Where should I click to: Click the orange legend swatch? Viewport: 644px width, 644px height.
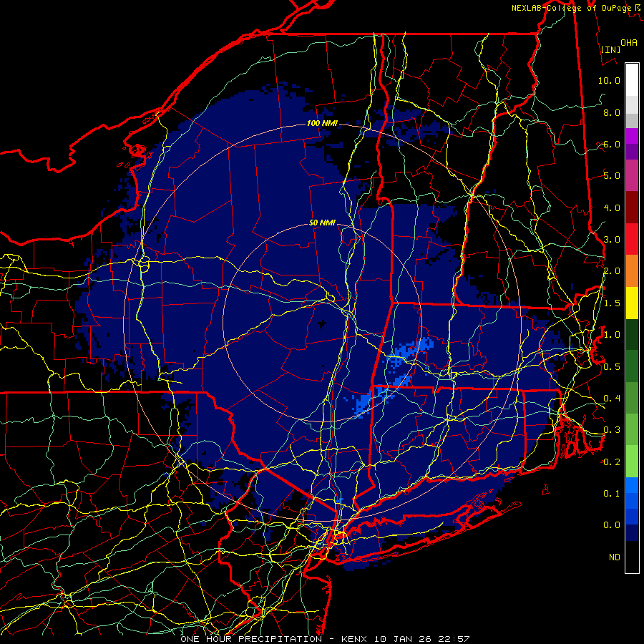(x=632, y=270)
